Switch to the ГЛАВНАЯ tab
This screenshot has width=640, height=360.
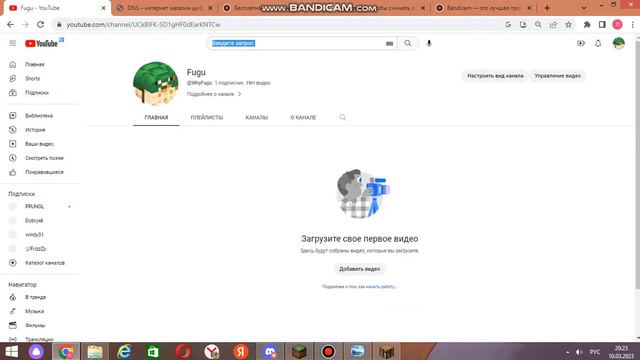click(156, 118)
